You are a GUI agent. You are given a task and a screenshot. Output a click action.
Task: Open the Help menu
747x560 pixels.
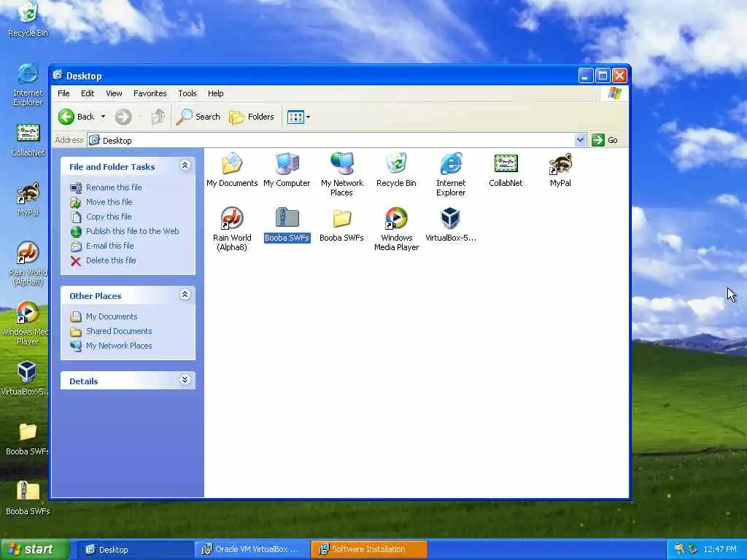[215, 93]
